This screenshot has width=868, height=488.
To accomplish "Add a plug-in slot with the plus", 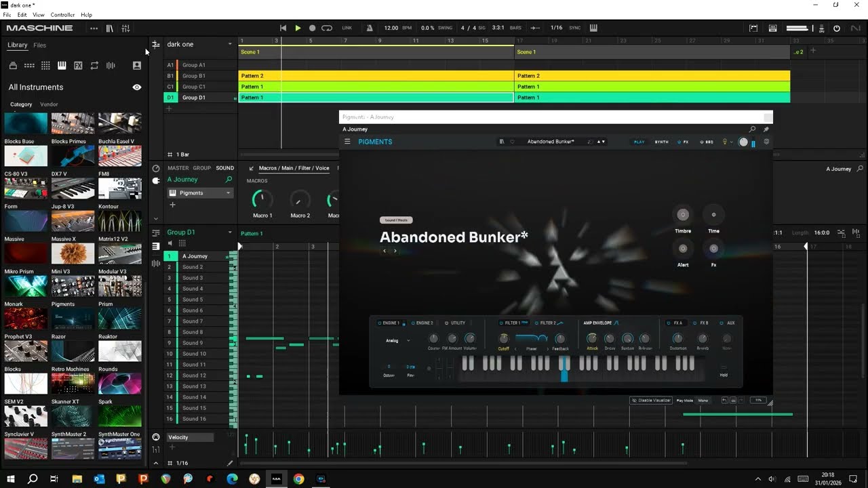I will tap(172, 205).
